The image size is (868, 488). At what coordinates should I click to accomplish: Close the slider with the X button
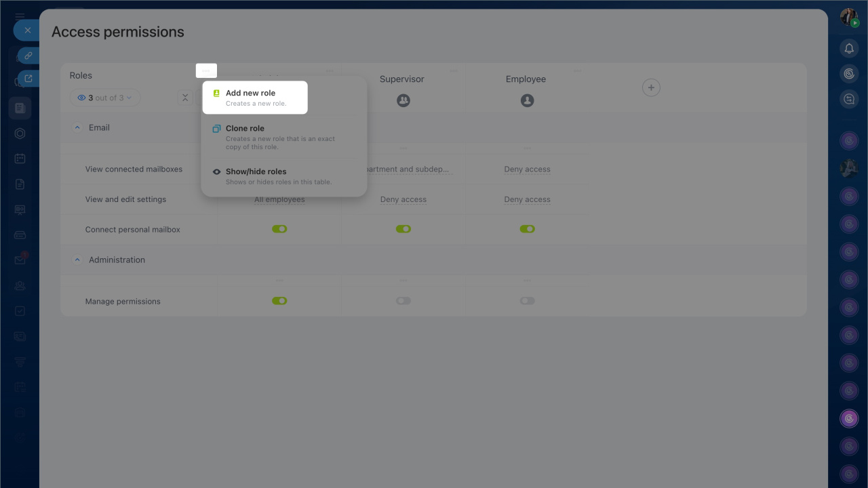click(27, 30)
